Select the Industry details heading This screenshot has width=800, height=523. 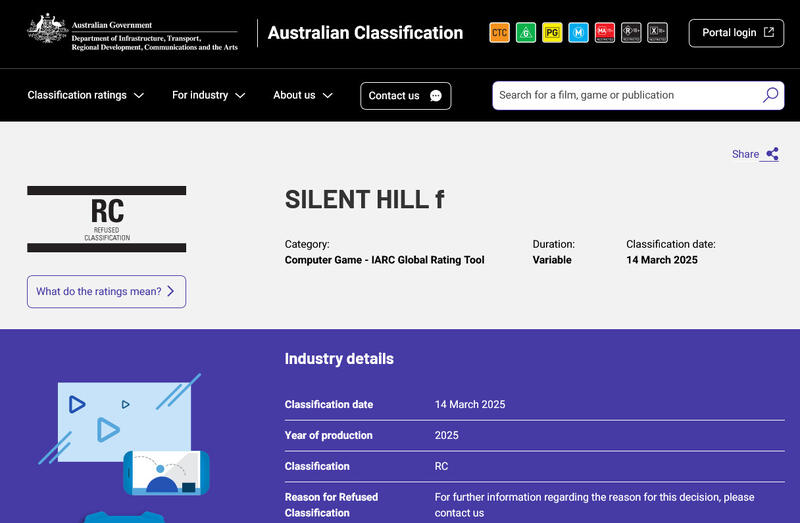pos(339,359)
